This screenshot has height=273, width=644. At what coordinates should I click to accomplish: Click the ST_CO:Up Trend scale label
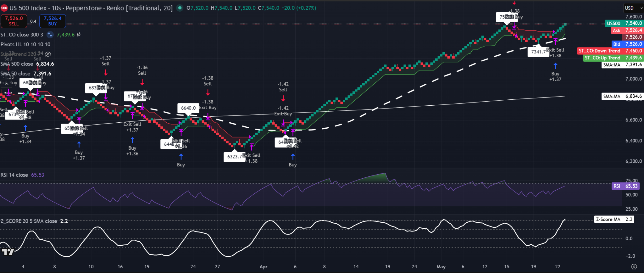click(x=613, y=58)
